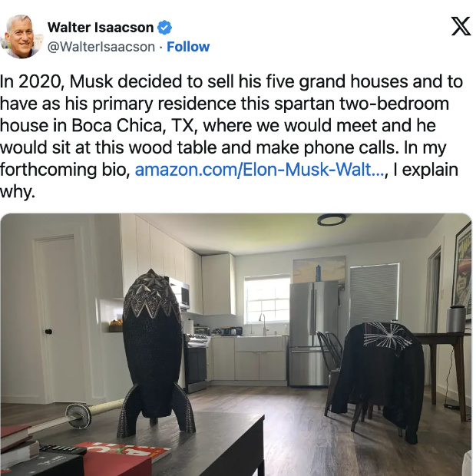Open the X logo link
The image size is (476, 476).
click(x=461, y=26)
